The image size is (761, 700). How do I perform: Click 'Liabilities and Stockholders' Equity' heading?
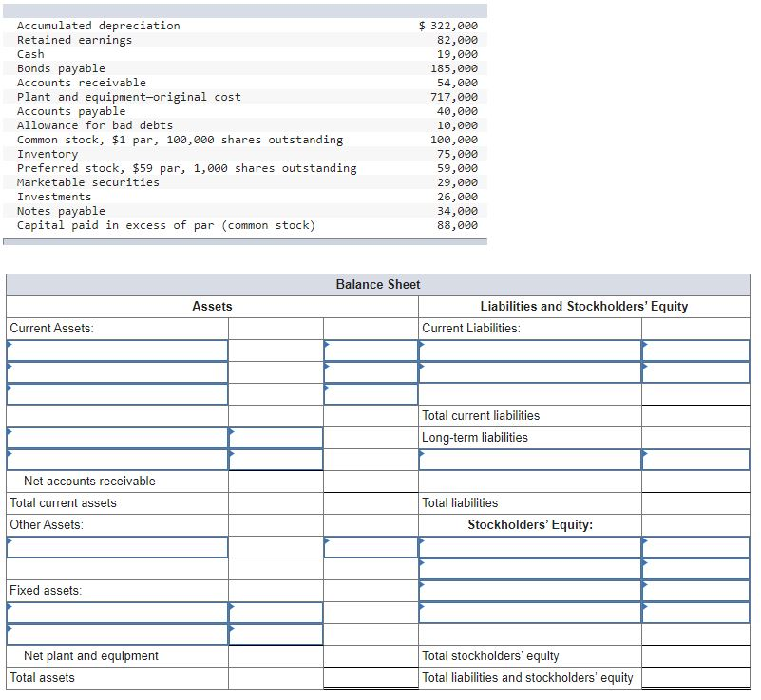click(584, 306)
